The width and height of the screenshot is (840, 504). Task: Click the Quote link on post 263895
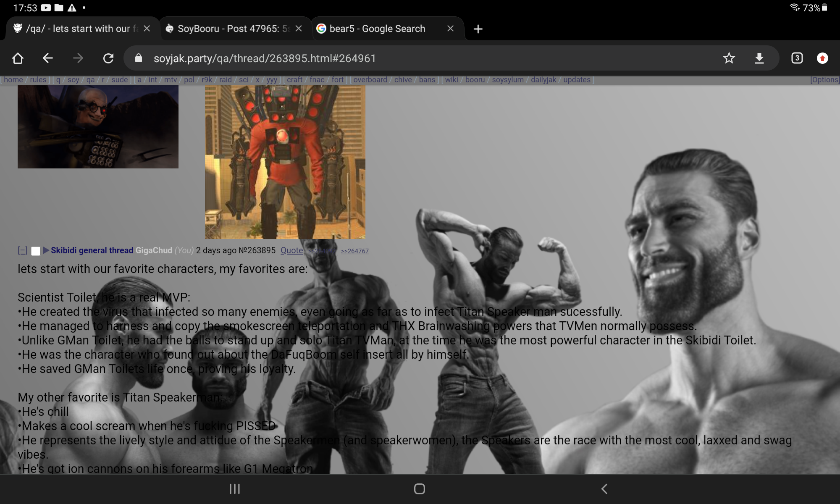[291, 250]
